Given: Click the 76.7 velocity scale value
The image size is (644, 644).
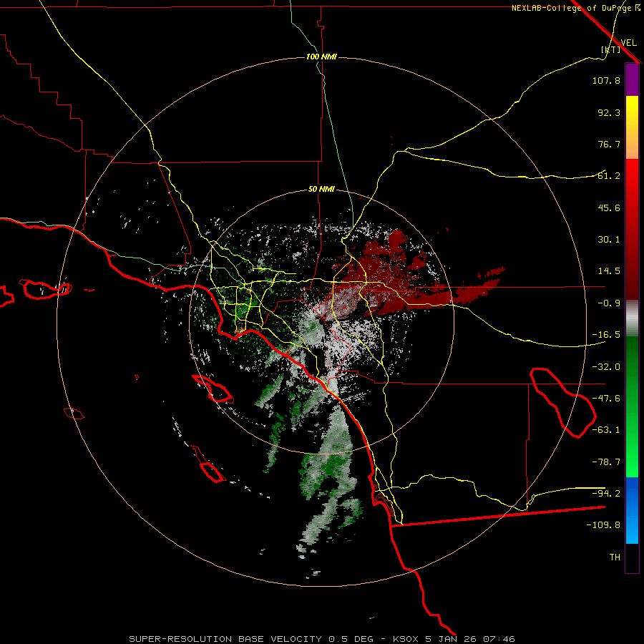Looking at the screenshot, I should coord(609,144).
